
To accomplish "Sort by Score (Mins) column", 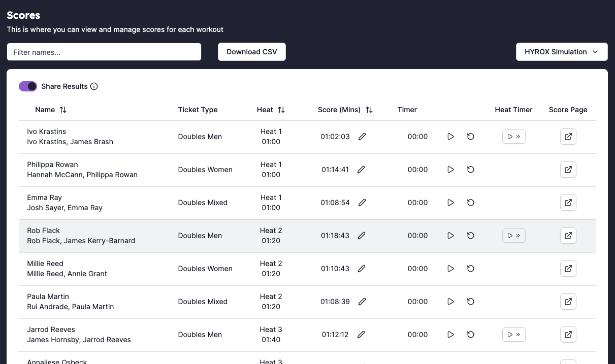I will [369, 110].
